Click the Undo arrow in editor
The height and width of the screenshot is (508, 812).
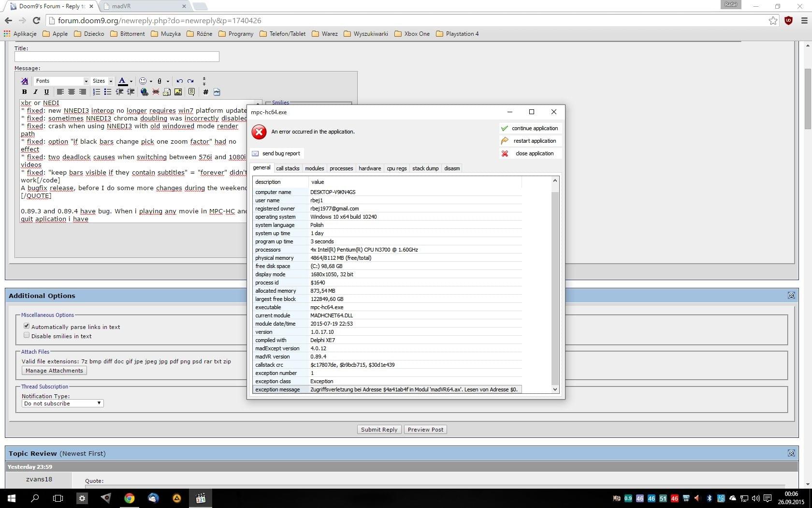[179, 81]
